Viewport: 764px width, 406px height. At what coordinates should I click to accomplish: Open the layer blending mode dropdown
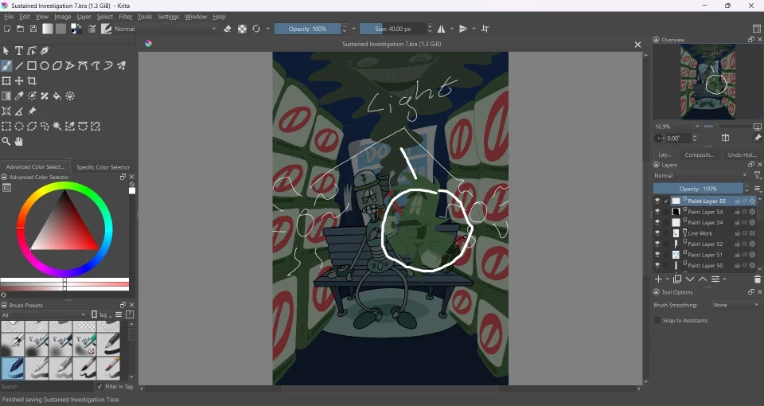point(700,175)
